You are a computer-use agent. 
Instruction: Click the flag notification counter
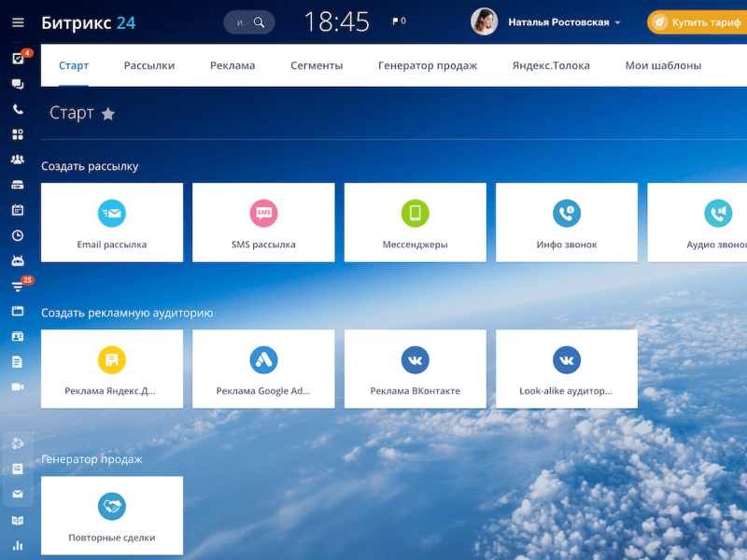pyautogui.click(x=399, y=21)
